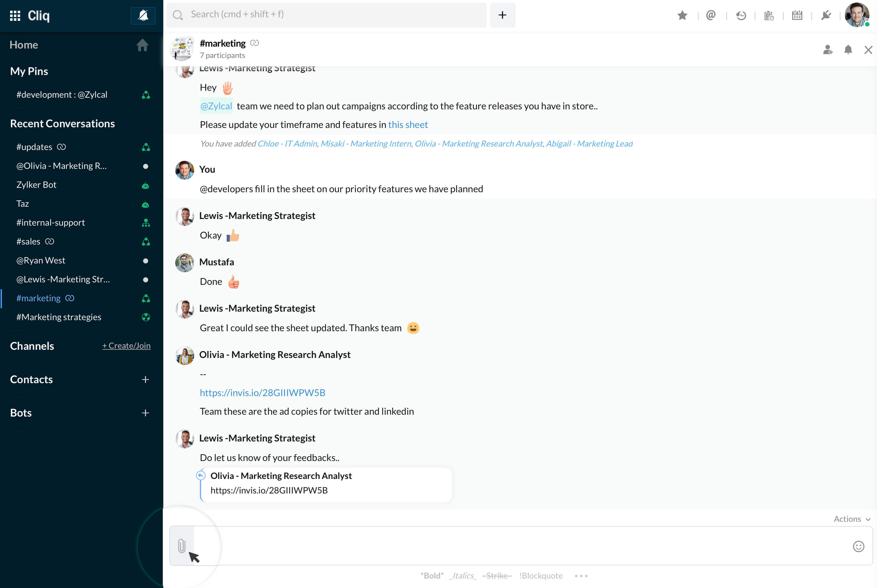Expand the Actions dropdown above message box

(851, 519)
